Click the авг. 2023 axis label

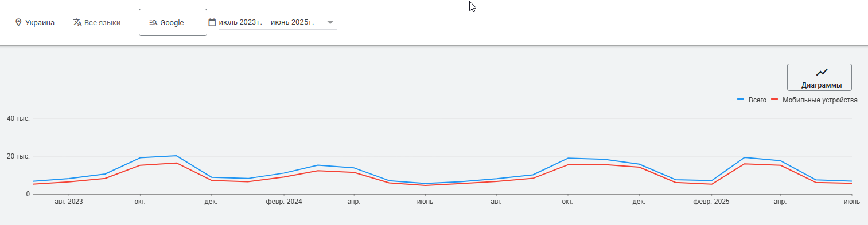(68, 202)
